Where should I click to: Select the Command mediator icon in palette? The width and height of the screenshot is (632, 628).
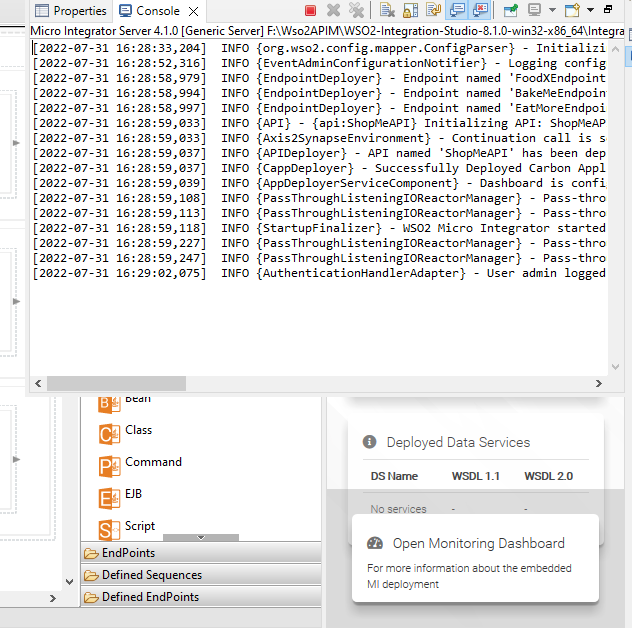109,466
